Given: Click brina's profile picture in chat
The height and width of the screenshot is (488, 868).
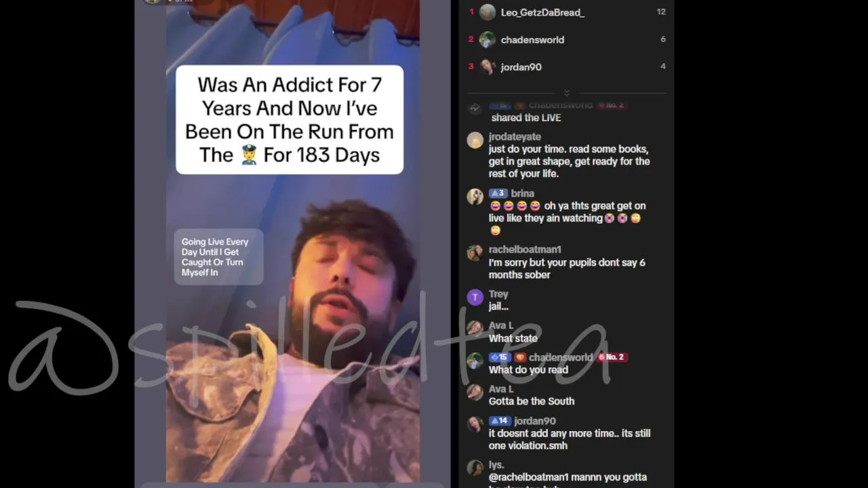Looking at the screenshot, I should pos(475,197).
